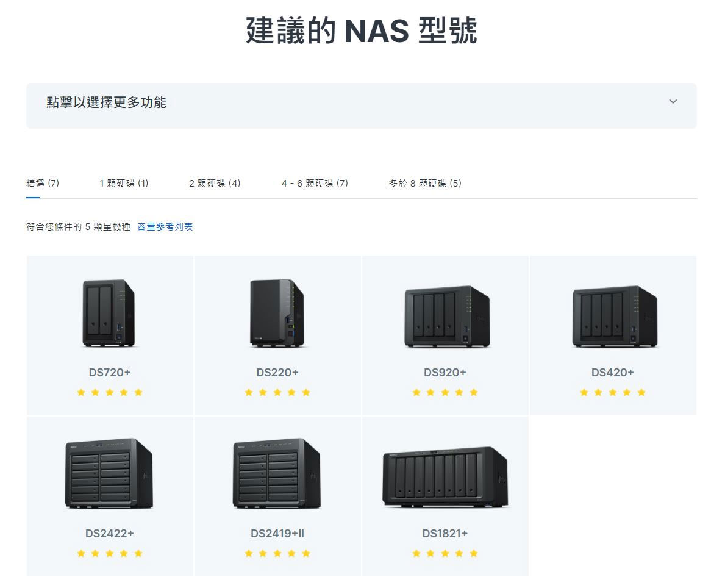The width and height of the screenshot is (725, 588).
Task: Click the DS220+ model name link
Action: point(277,371)
